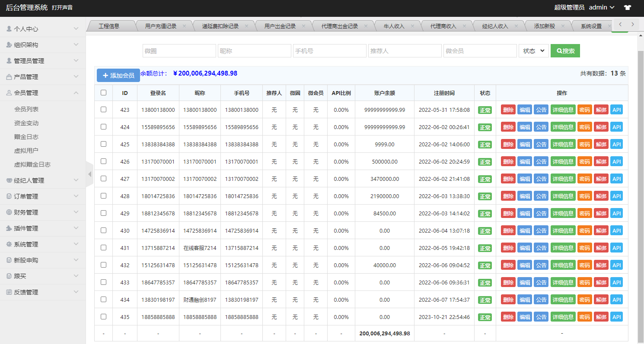Tick the select-all checkbox in table header
Screen dimensions: 644x344
pos(103,92)
